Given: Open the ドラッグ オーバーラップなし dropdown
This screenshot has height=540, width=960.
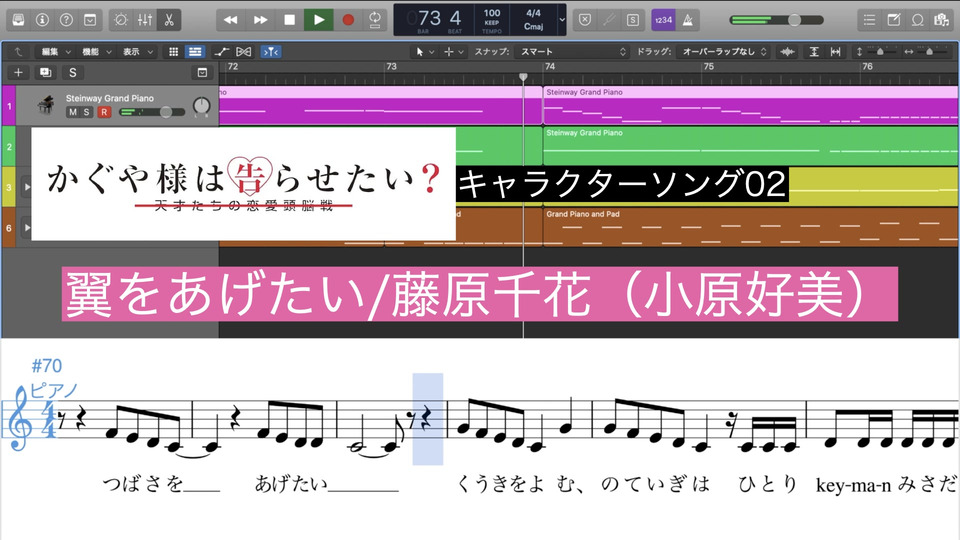Looking at the screenshot, I should coord(724,52).
